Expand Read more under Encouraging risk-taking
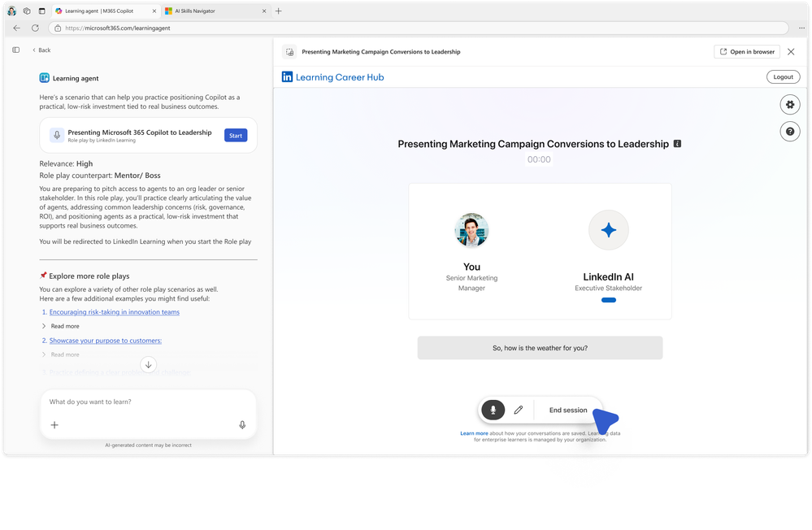 tap(61, 327)
